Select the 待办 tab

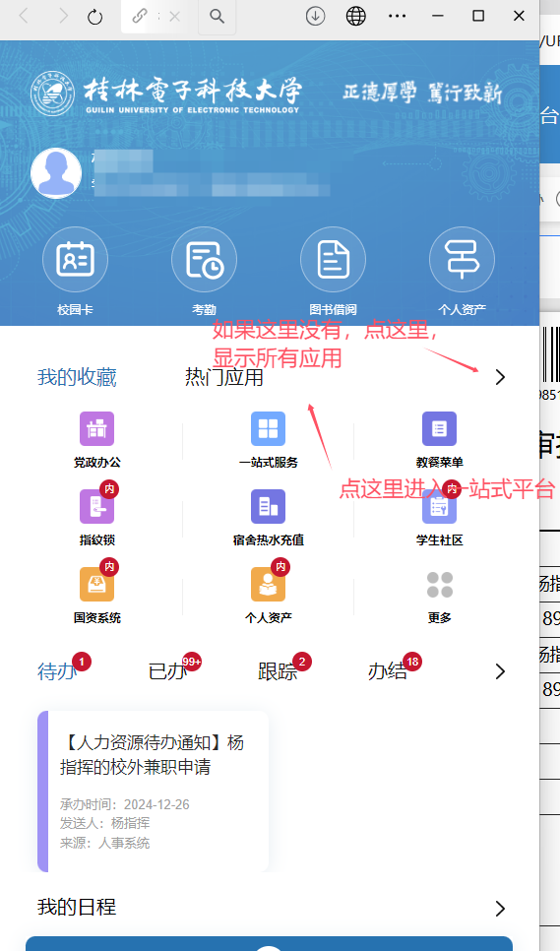[57, 671]
